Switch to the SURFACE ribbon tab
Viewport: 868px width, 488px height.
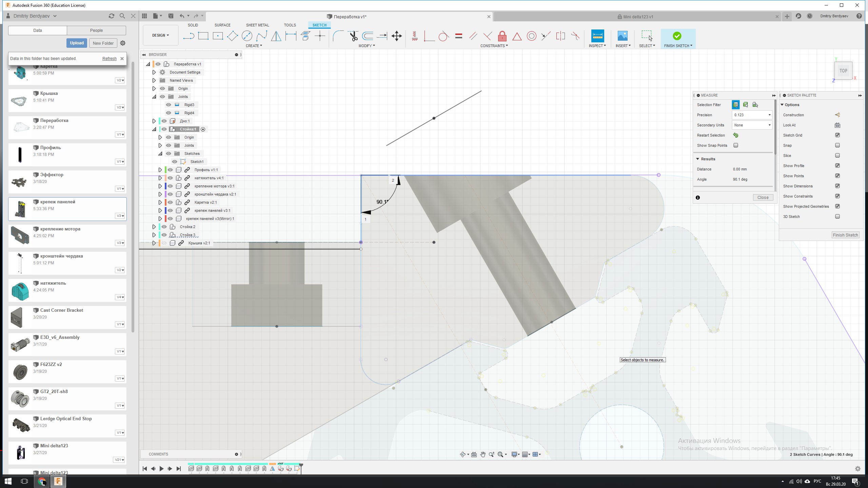(x=222, y=25)
